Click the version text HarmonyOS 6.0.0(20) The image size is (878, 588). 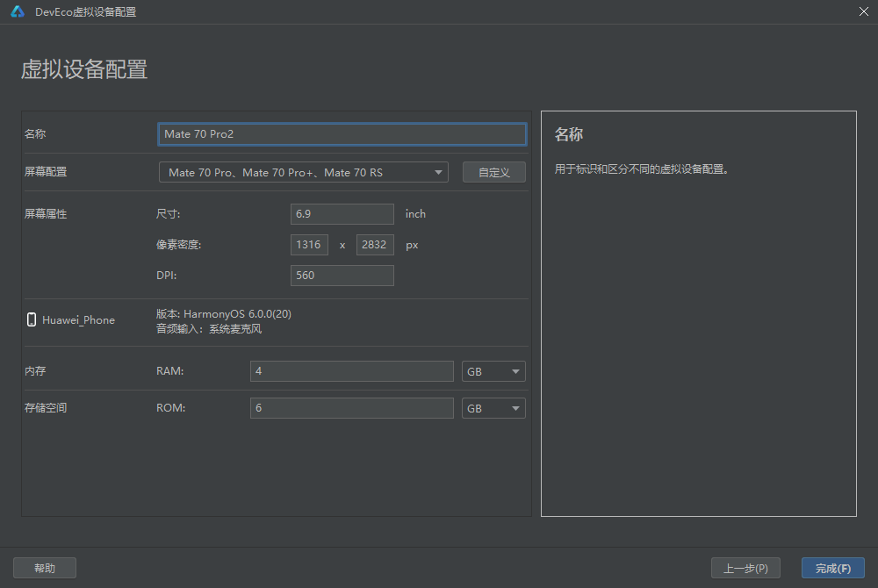coord(223,314)
